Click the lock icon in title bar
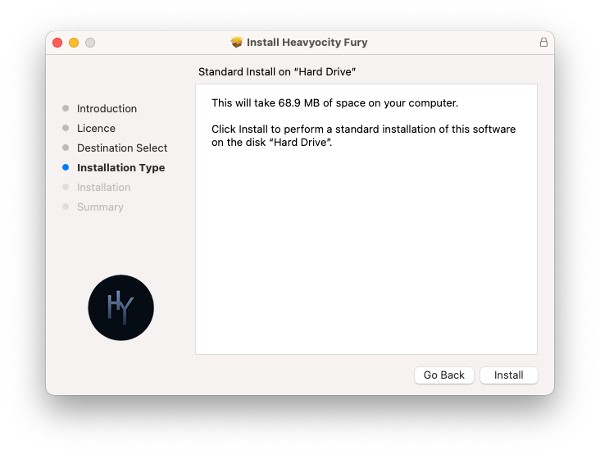 pos(543,42)
